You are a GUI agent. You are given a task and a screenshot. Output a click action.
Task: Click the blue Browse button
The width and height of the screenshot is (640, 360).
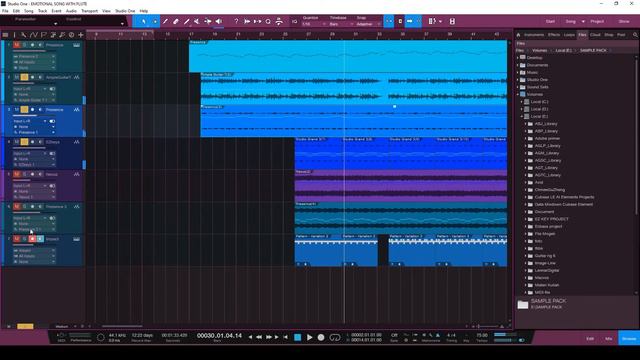[629, 338]
